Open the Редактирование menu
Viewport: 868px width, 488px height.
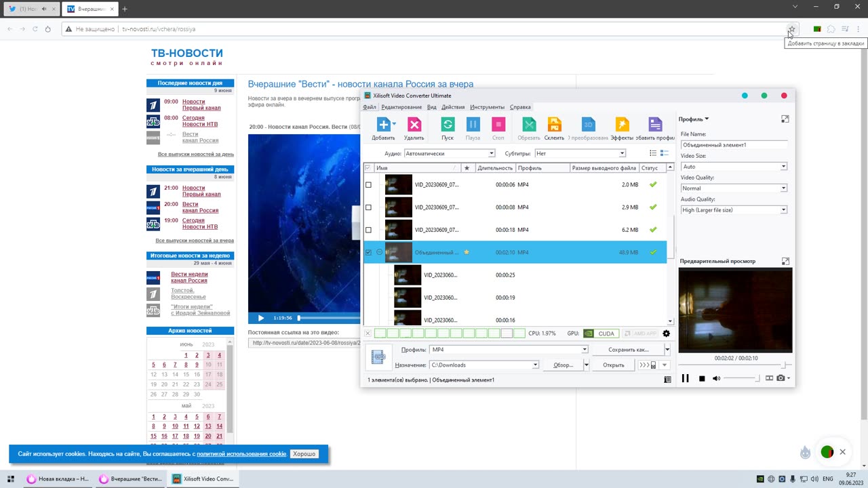[401, 107]
